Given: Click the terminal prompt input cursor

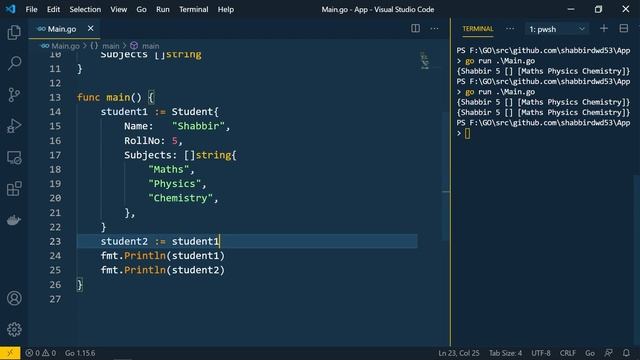Looking at the screenshot, I should click(x=467, y=133).
